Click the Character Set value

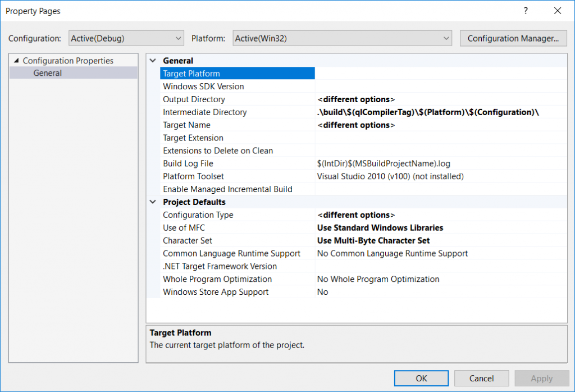(x=441, y=240)
